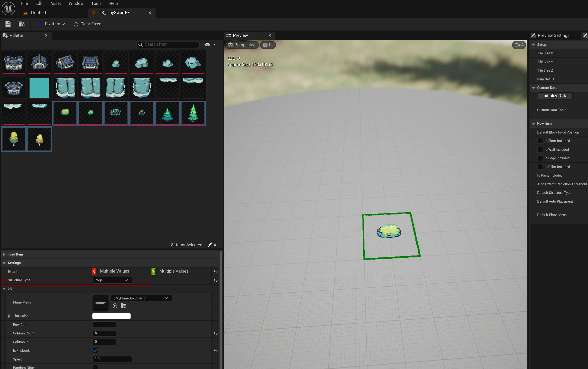Image resolution: width=588 pixels, height=369 pixels.
Task: Click Browse to asset in Content Browser icon
Action: [22, 24]
